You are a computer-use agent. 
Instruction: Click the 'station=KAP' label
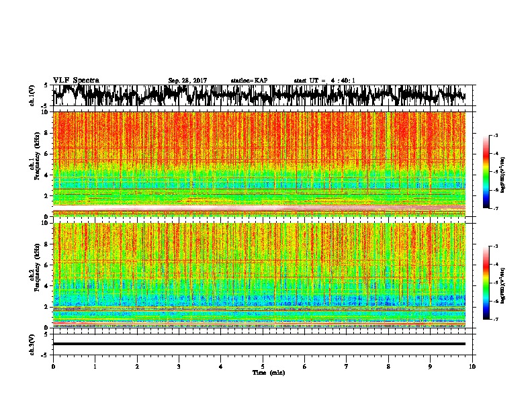pos(249,81)
